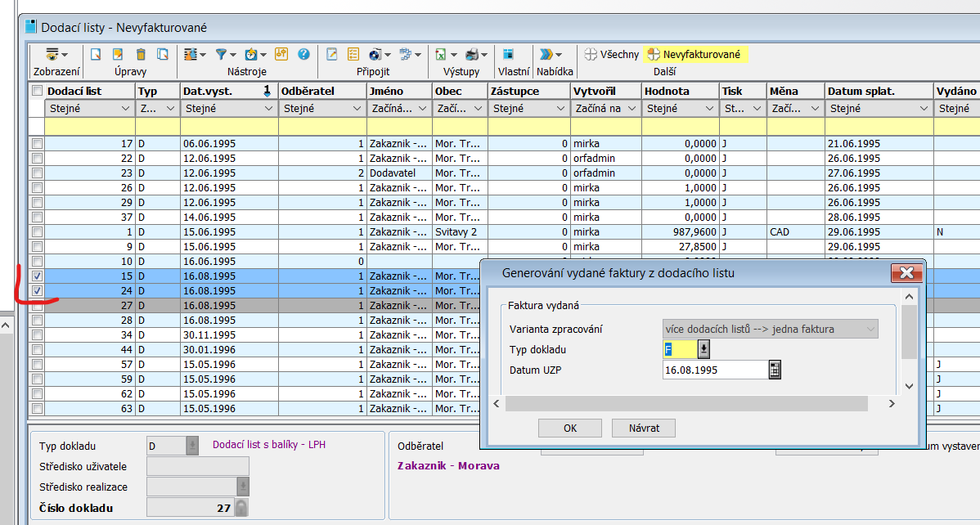Click the Nabídka arrows icon
This screenshot has width=980, height=525.
[546, 55]
